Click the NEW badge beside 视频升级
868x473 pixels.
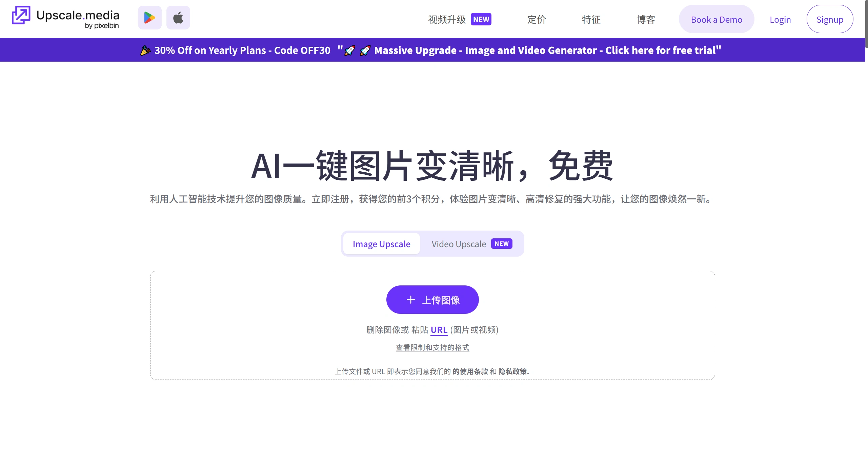click(481, 19)
